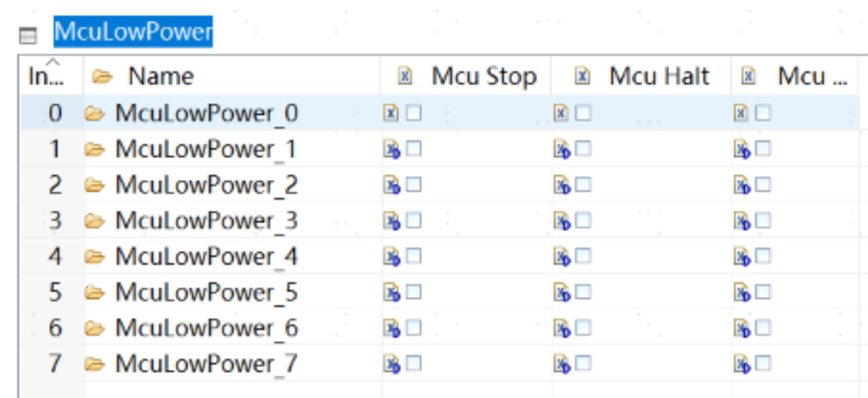This screenshot has width=868, height=398.
Task: Check third Mcu column box for McuLowPower_7
Action: pos(763,362)
